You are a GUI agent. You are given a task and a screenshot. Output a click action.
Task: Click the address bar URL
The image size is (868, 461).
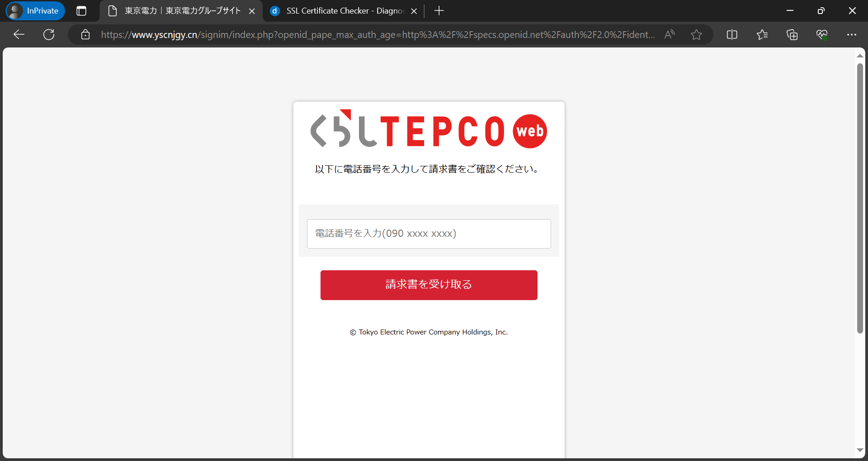378,34
